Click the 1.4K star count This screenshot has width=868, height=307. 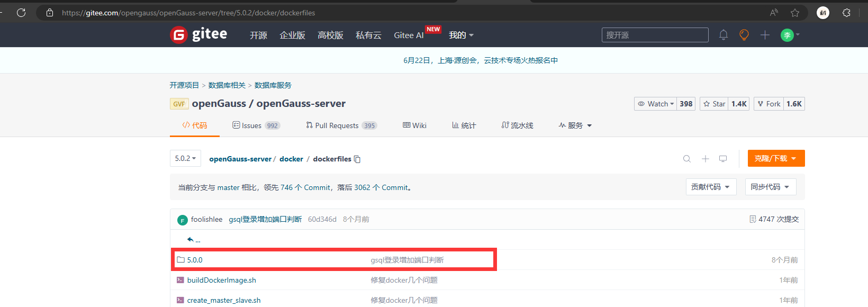click(x=739, y=104)
